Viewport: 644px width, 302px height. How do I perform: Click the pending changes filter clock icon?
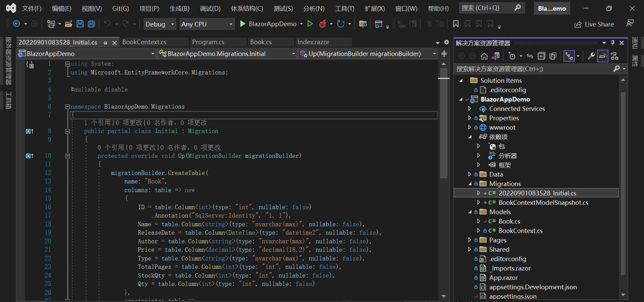(512, 56)
